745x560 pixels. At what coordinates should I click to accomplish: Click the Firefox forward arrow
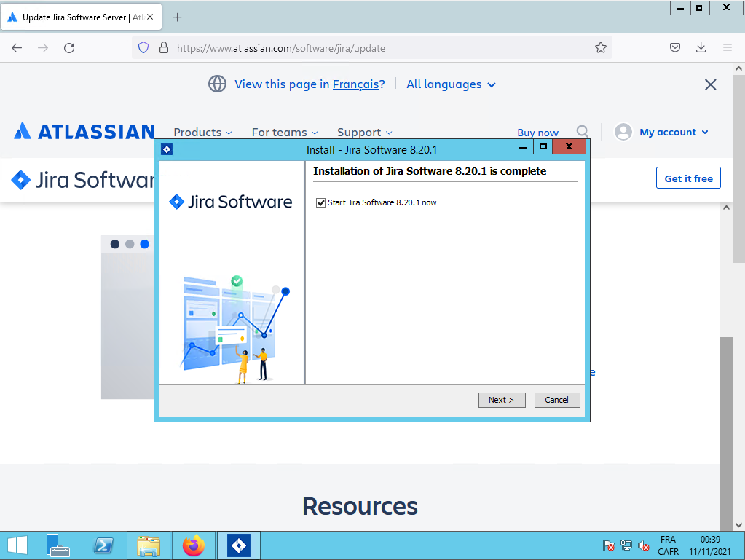43,48
